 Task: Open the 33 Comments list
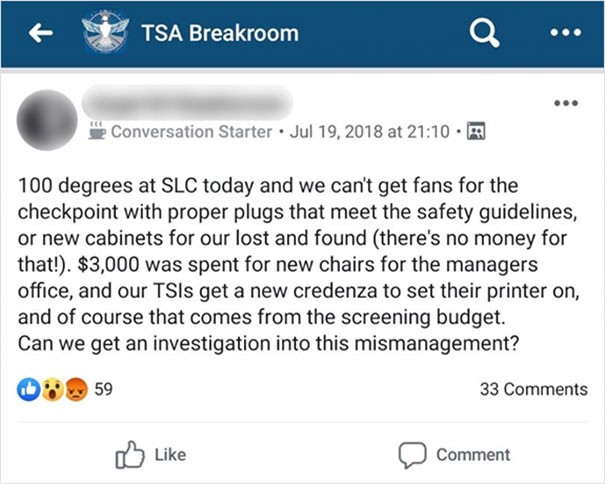(x=533, y=389)
